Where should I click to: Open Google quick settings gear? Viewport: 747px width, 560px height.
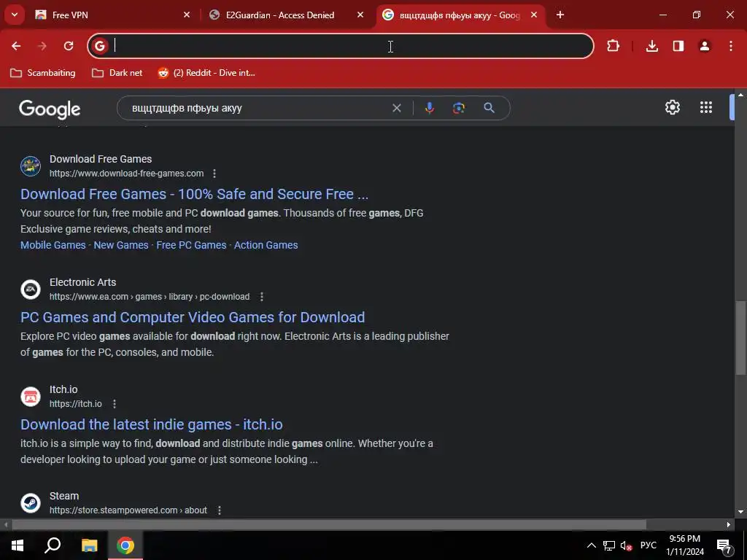click(673, 107)
